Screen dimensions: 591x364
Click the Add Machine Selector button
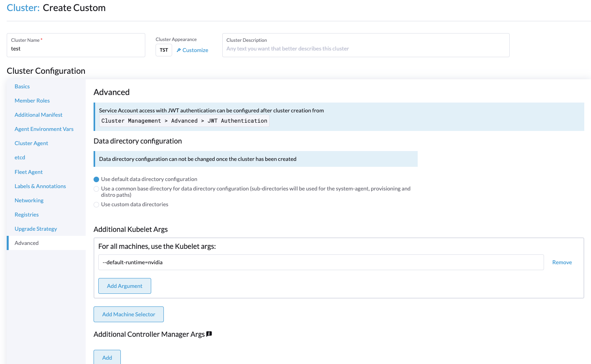(129, 314)
